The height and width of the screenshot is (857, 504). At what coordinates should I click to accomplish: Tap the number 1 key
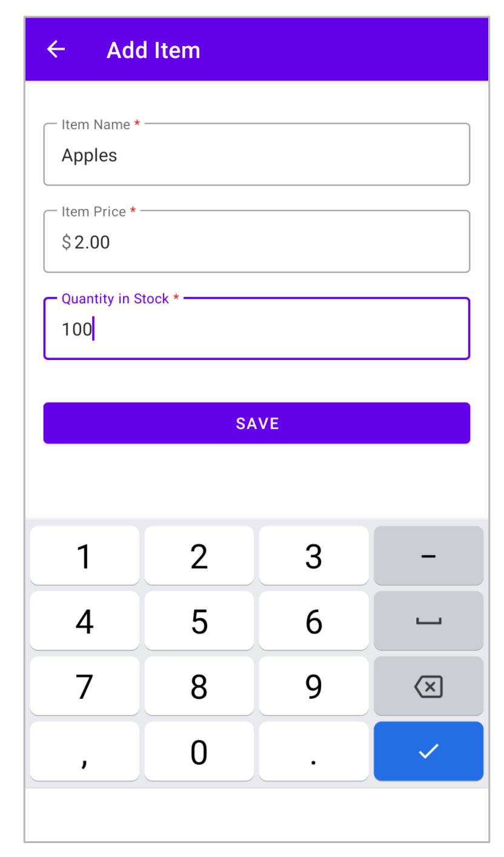point(85,555)
